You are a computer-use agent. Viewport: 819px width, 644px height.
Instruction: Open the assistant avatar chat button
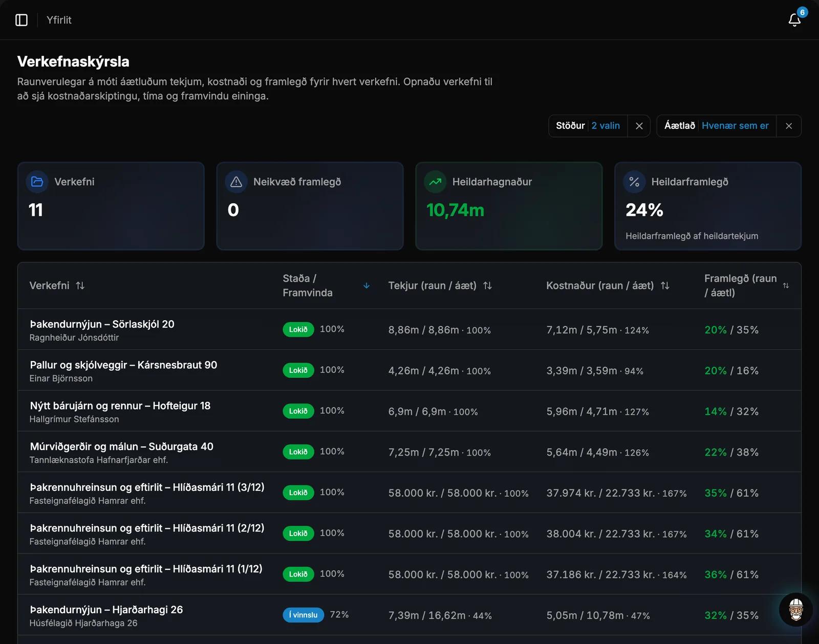pyautogui.click(x=795, y=609)
